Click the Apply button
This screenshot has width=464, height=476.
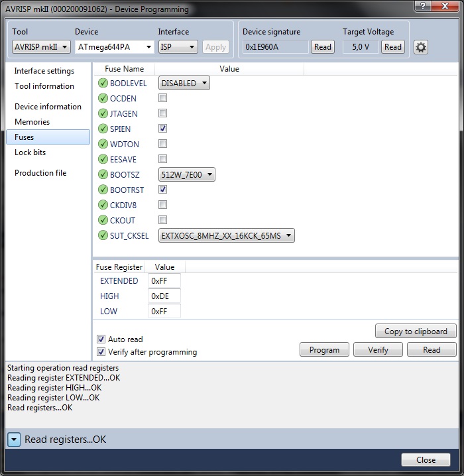point(216,47)
